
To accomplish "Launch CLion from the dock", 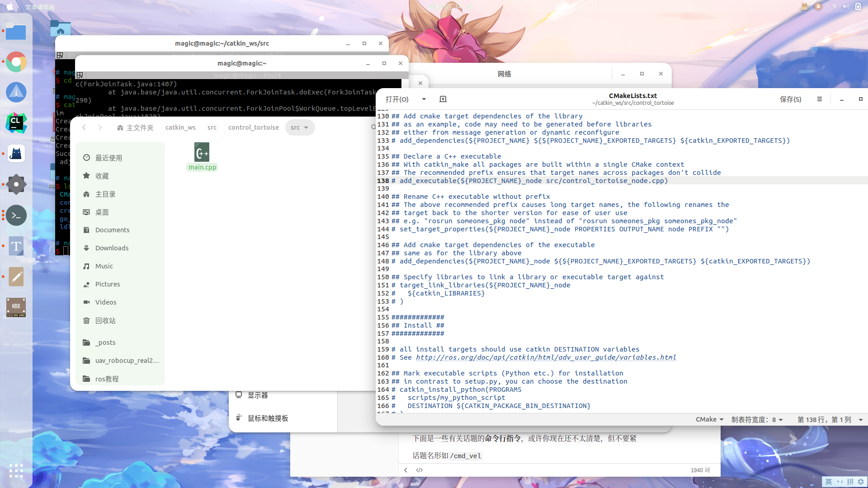I will tap(16, 123).
